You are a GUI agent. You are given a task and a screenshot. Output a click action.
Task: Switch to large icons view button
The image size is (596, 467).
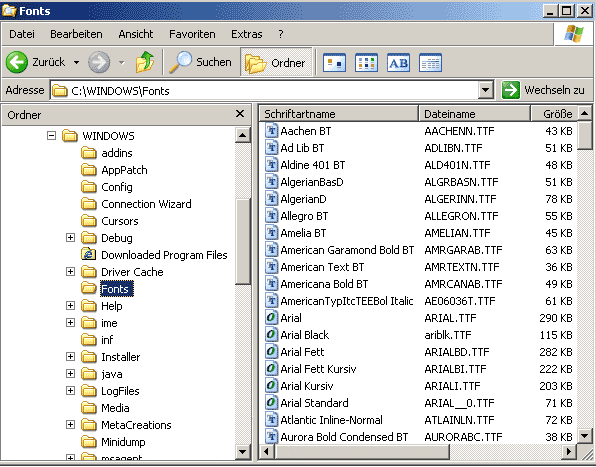334,63
